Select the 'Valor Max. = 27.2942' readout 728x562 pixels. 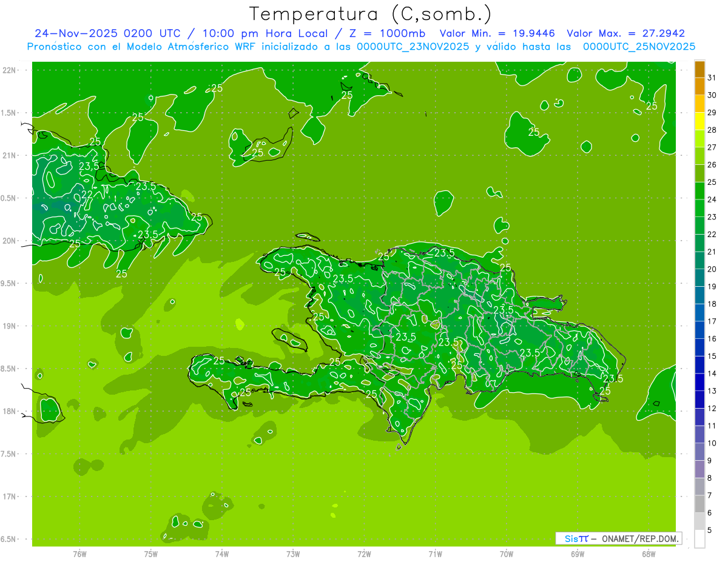[625, 33]
